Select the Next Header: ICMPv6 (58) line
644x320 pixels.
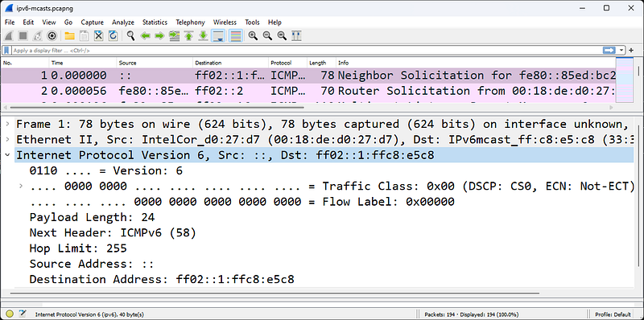coord(113,232)
